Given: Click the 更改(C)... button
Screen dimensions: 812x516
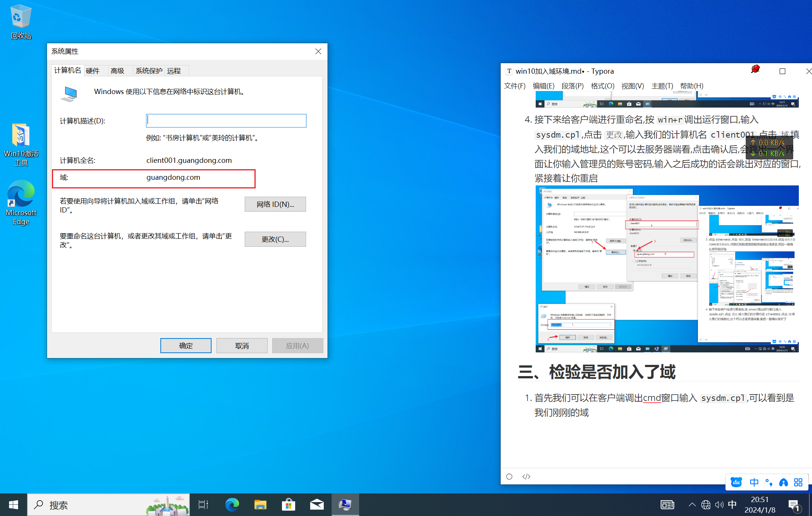Looking at the screenshot, I should pos(275,239).
